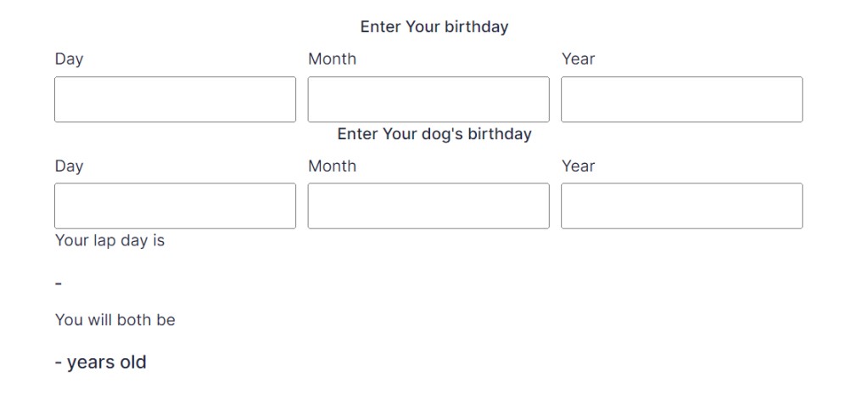Click the Year label in your birthday section

pyautogui.click(x=578, y=59)
